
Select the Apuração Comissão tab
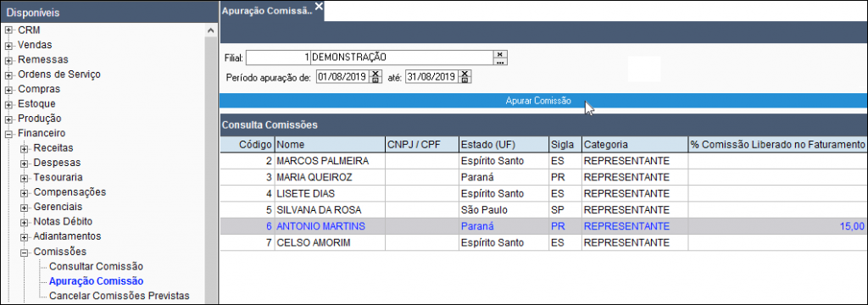point(267,10)
